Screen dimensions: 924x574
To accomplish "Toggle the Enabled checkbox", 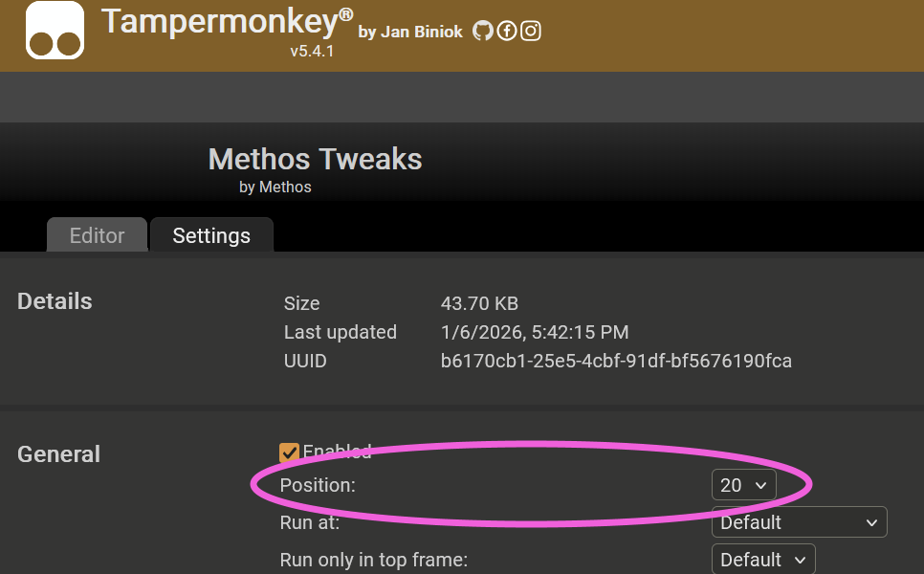I will (289, 453).
